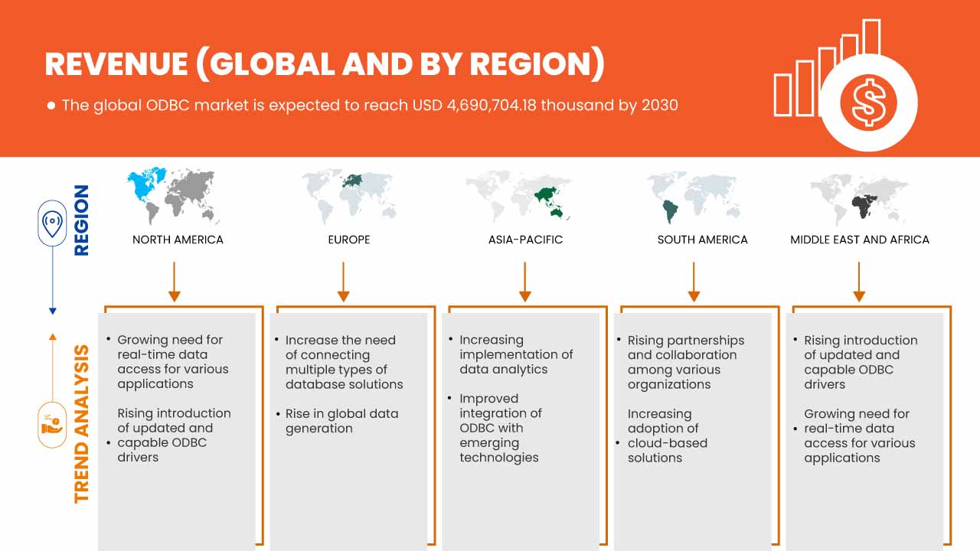Click the location pin Region icon
The width and height of the screenshot is (980, 551).
(52, 224)
